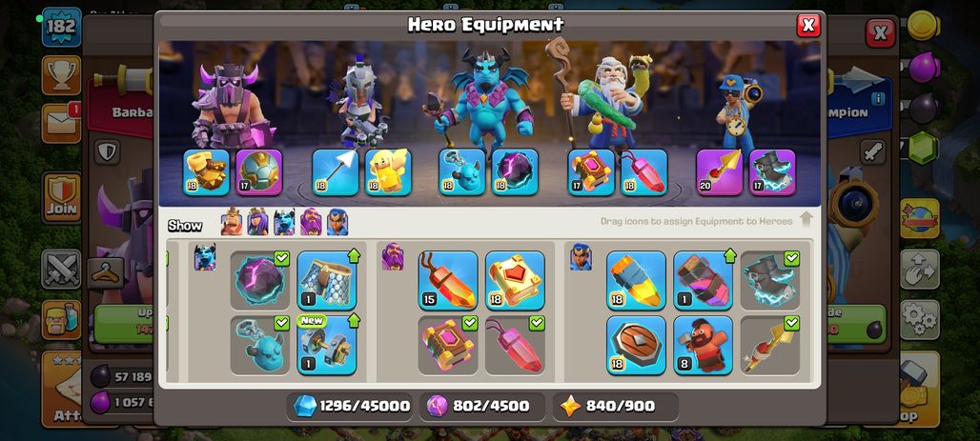
Task: Tap the Starry Ore counter 840/900
Action: click(x=616, y=406)
